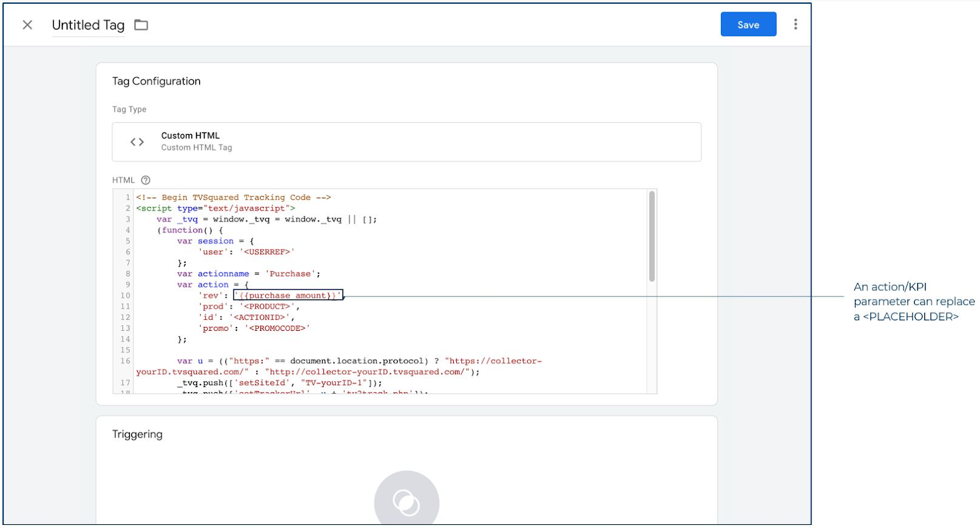
Task: Open the three-dot more options menu
Action: coord(795,25)
